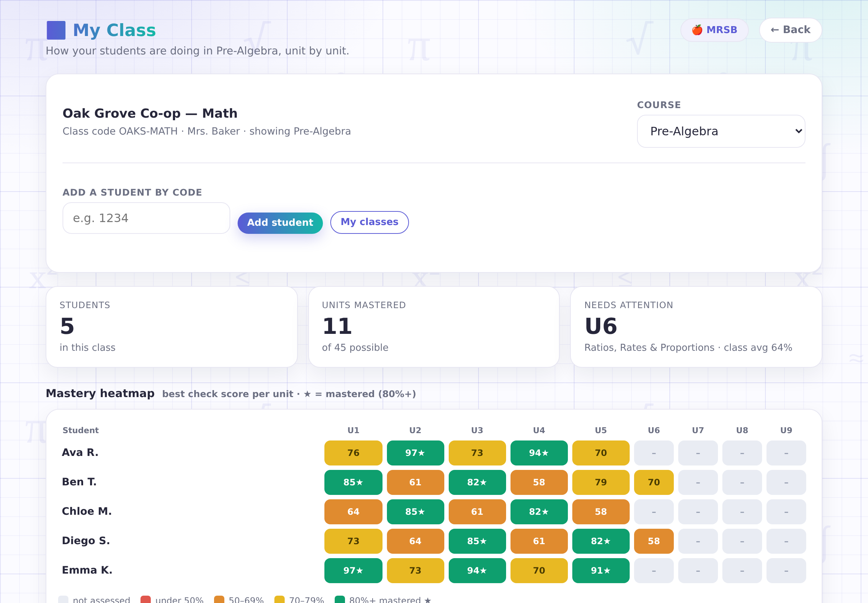Click the Mastery heatmap heading

(100, 393)
